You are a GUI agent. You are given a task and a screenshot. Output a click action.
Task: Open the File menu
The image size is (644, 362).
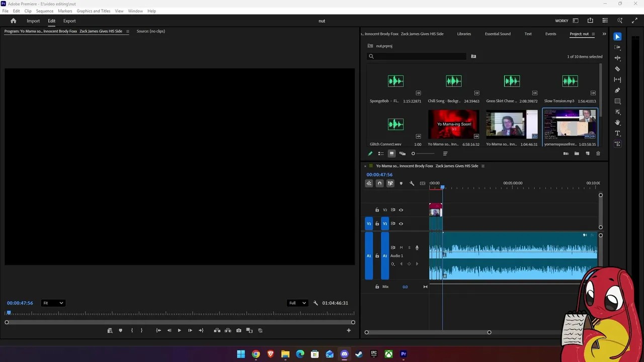click(6, 11)
